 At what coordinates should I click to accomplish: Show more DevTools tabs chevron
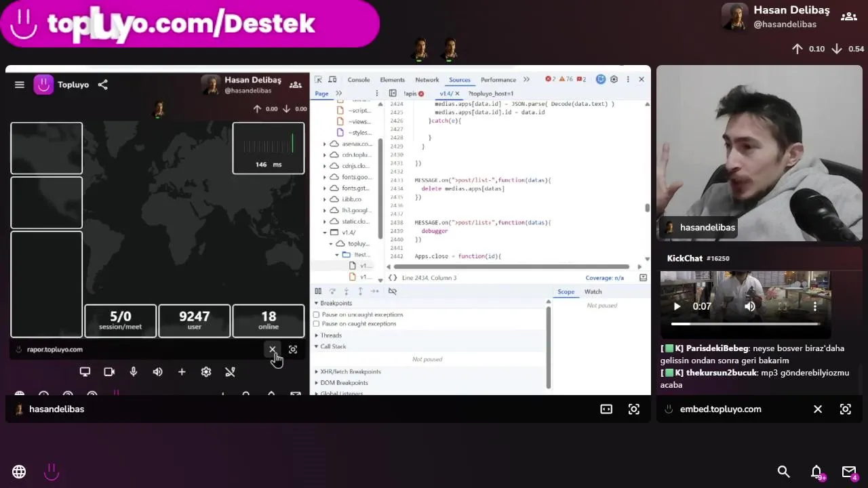tap(527, 80)
